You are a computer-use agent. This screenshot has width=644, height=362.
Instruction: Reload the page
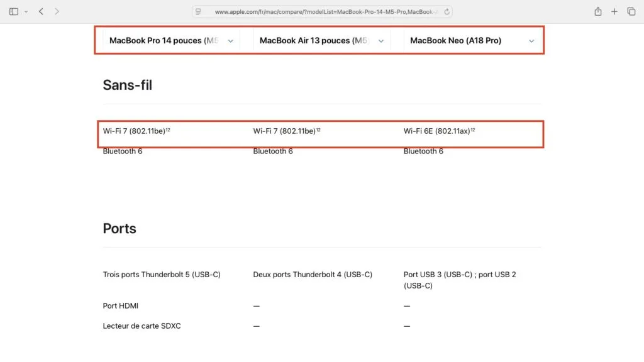[x=447, y=12]
